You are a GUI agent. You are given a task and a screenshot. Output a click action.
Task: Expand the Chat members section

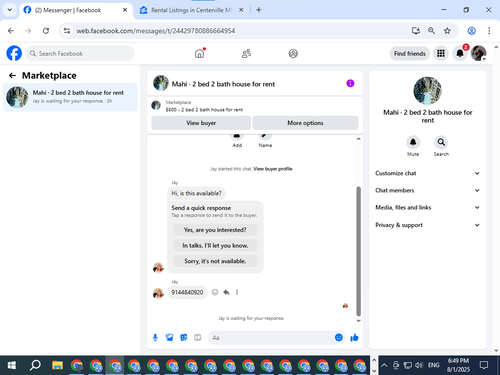tap(427, 190)
